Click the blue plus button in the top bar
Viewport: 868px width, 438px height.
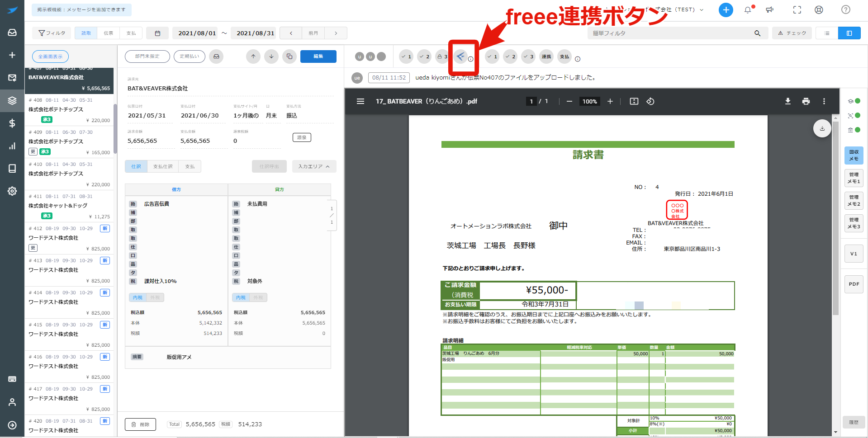[x=726, y=10]
